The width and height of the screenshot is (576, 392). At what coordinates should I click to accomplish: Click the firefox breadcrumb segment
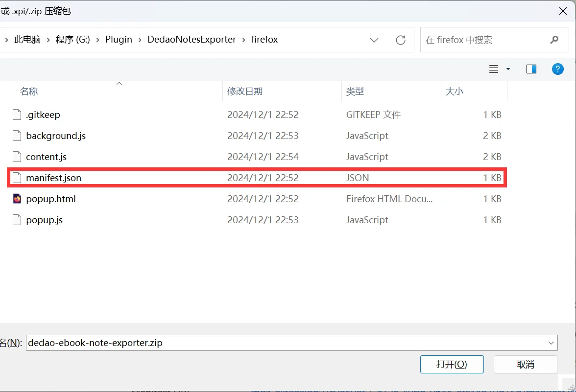(x=264, y=39)
